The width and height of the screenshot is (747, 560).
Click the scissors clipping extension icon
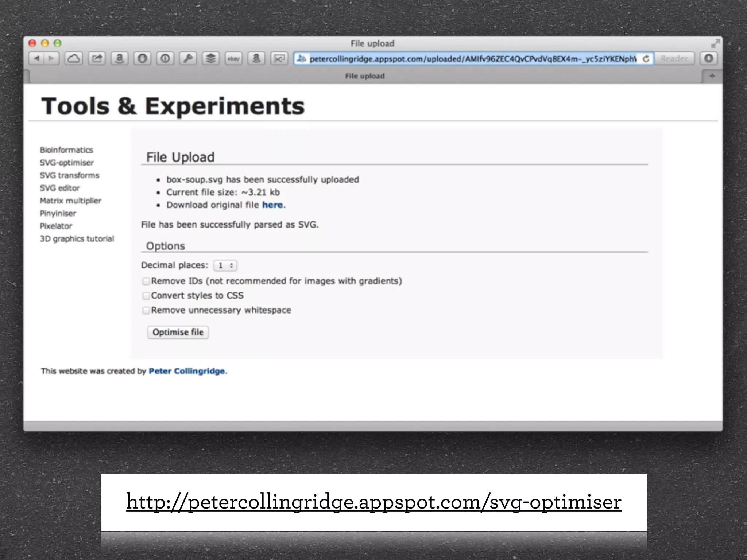tap(279, 58)
